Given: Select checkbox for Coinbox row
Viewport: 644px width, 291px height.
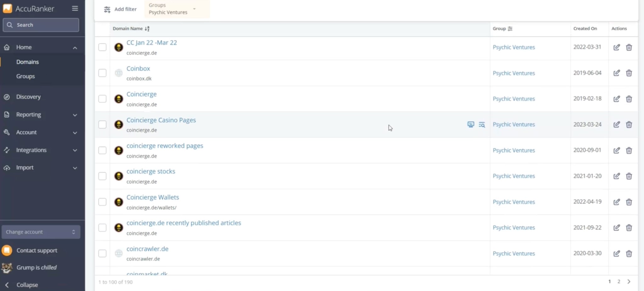Looking at the screenshot, I should (x=103, y=73).
